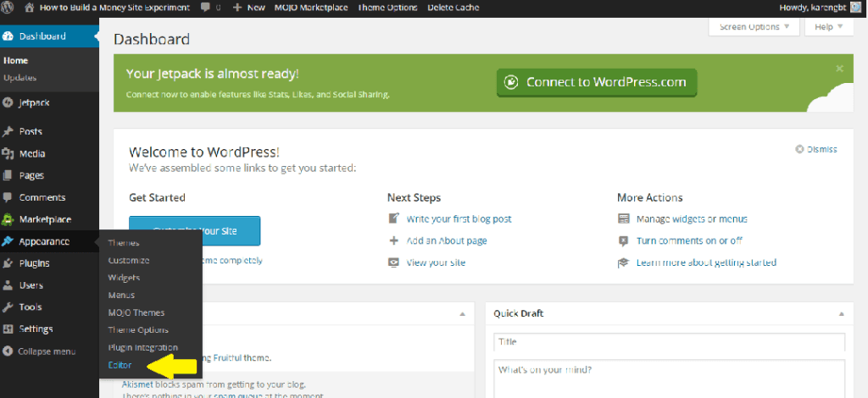This screenshot has width=868, height=398.
Task: Click the Jetpack icon in sidebar
Action: [x=8, y=102]
